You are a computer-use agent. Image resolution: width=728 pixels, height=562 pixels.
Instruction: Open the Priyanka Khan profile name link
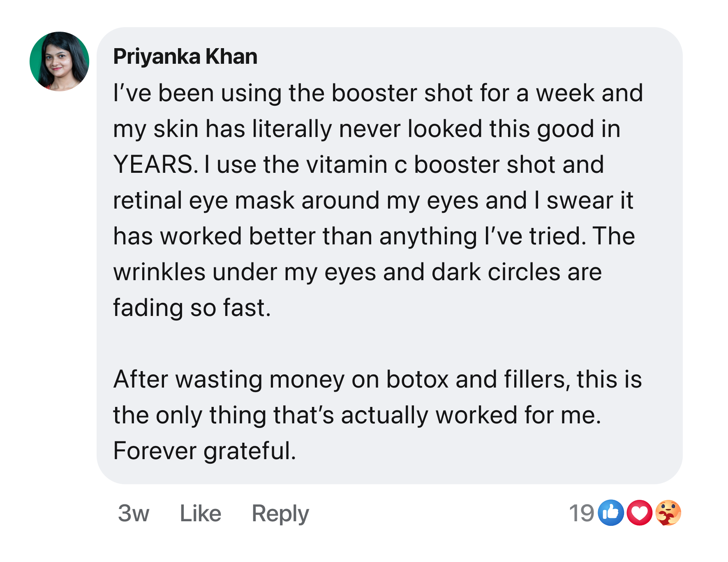(185, 56)
